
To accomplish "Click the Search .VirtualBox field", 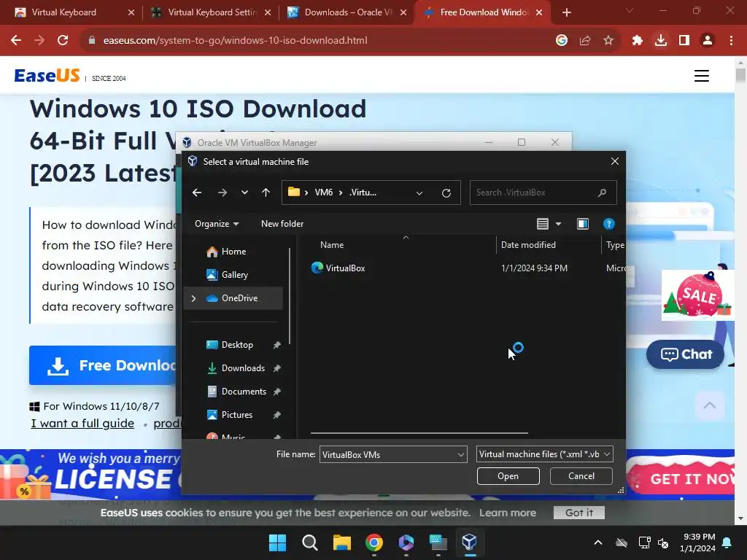I will point(543,192).
